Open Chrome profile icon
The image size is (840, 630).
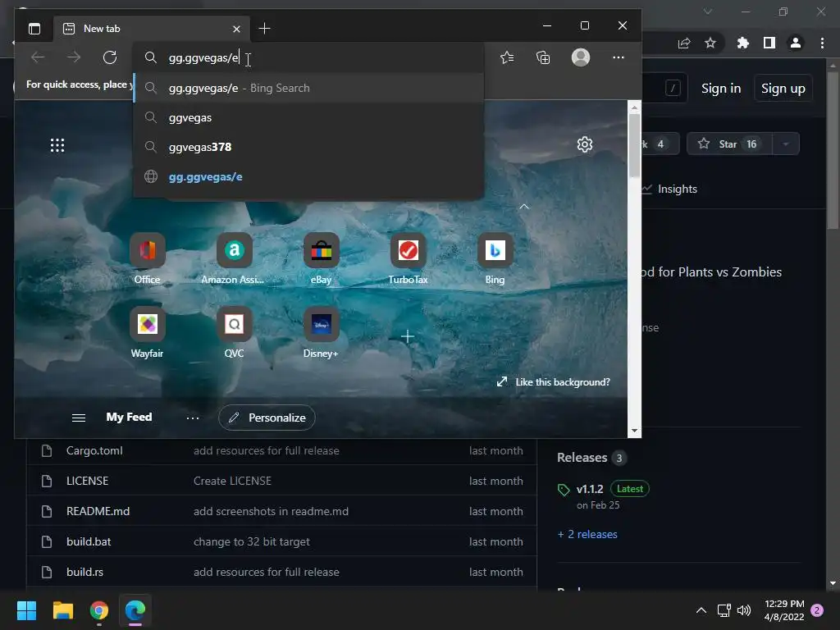pyautogui.click(x=796, y=43)
